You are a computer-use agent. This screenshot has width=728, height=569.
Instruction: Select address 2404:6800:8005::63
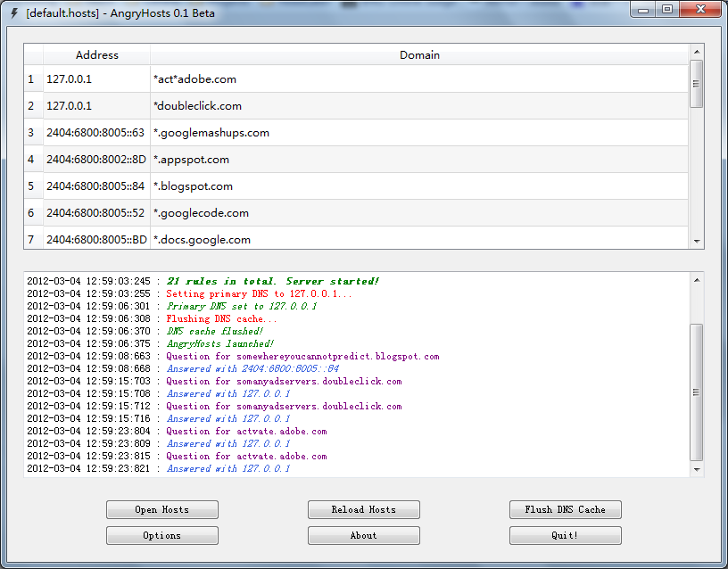96,133
